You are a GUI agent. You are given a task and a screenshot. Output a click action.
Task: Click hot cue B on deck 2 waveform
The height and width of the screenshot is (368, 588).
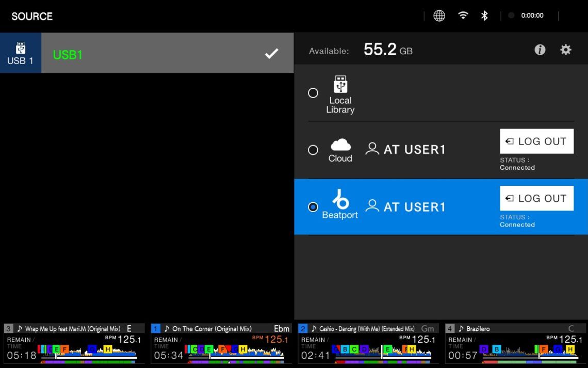click(x=345, y=349)
